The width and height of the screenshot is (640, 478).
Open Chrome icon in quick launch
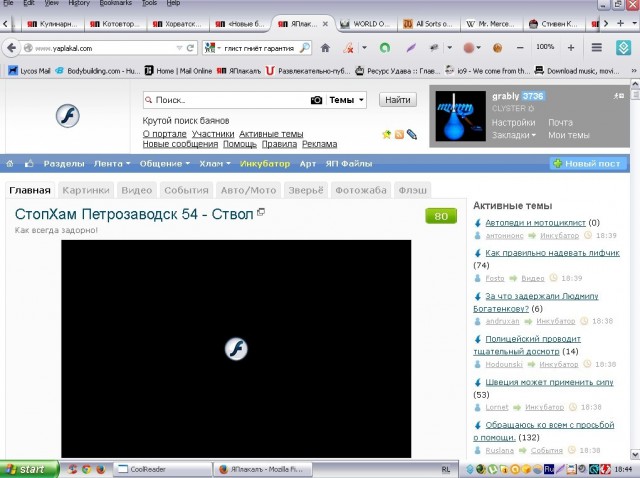(87, 469)
